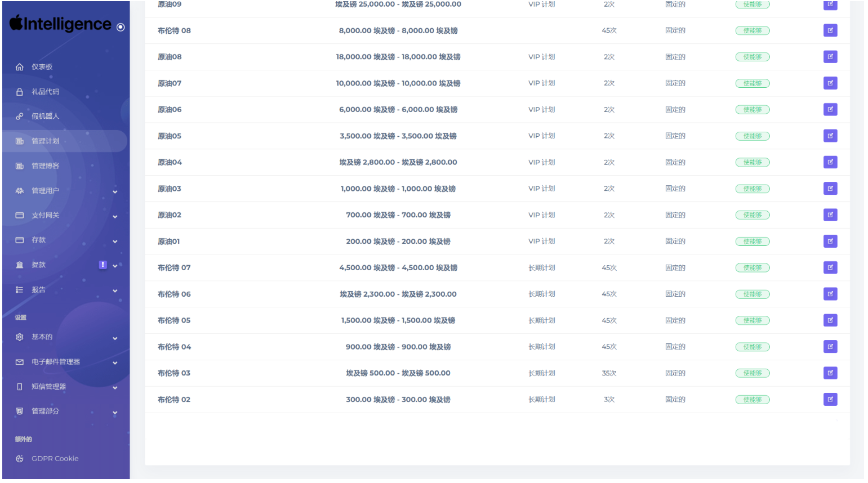
Task: Click edit icon for 原油01
Action: tap(830, 241)
